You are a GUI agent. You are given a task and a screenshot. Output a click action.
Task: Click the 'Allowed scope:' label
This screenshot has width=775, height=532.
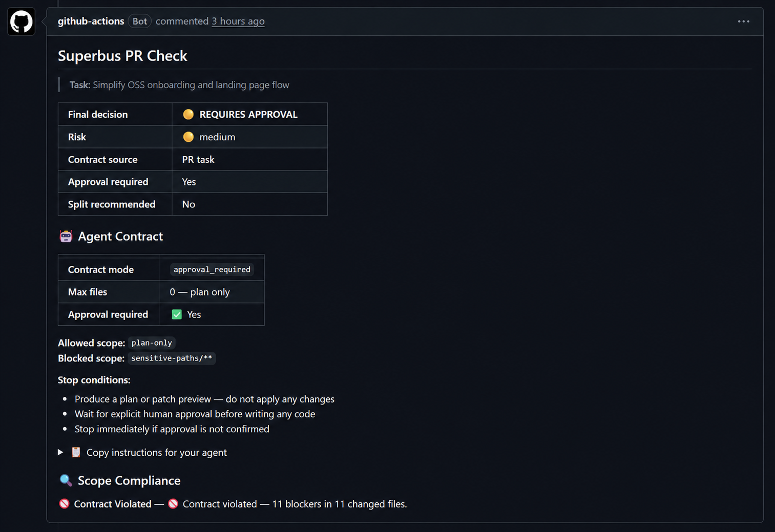tap(91, 343)
